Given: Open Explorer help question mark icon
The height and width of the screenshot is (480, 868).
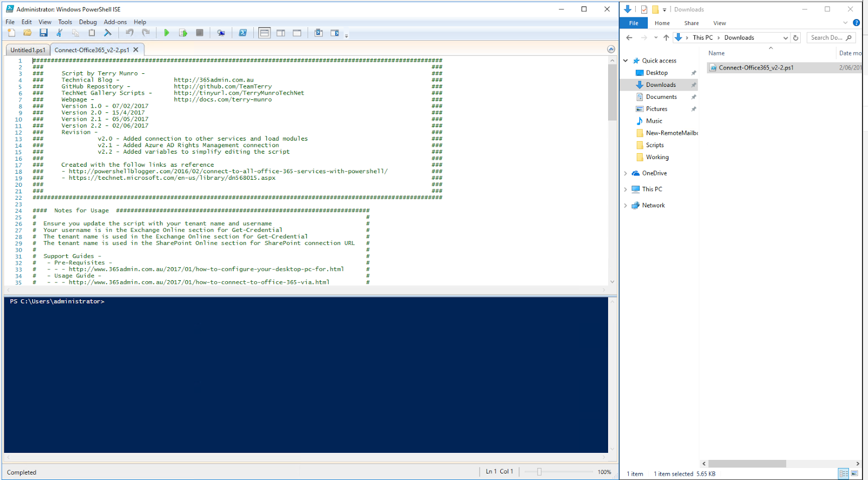Looking at the screenshot, I should pos(856,23).
